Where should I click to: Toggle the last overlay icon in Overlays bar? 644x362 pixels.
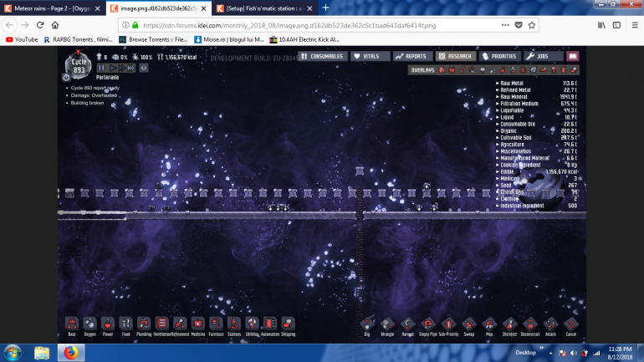point(574,70)
